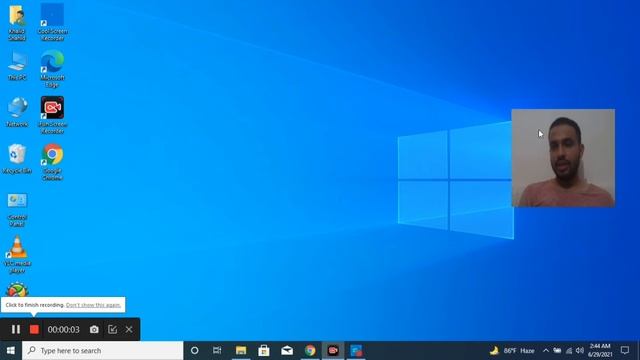
Task: Select the Recycle Bin desktop icon
Action: pos(17,158)
